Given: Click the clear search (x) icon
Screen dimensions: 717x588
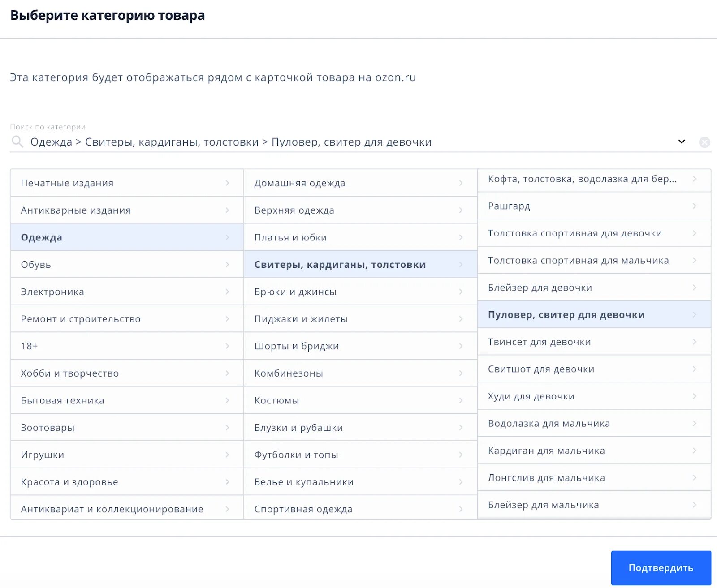Looking at the screenshot, I should (x=704, y=142).
